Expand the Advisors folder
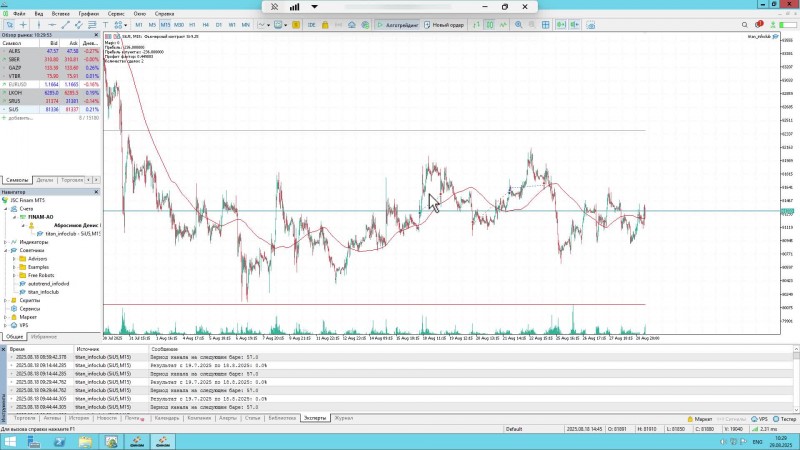800x450 pixels. point(14,259)
